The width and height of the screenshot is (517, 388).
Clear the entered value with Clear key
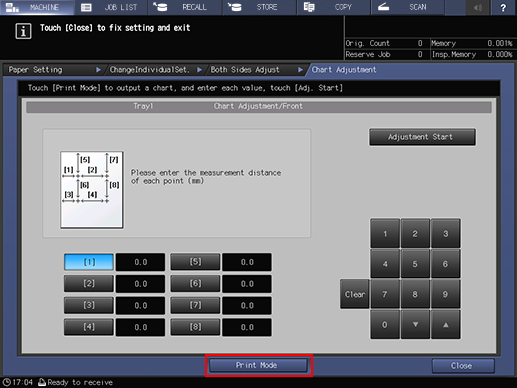(355, 294)
